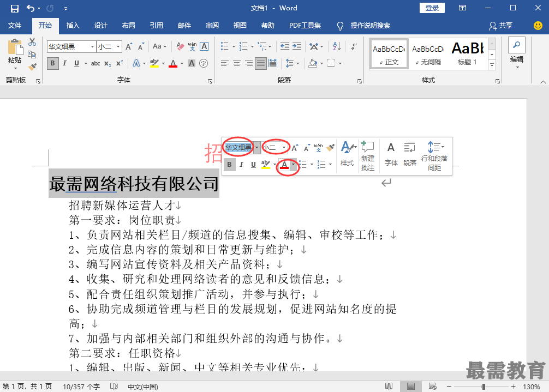Switch to the 布局 (Layout) tab
The image size is (549, 392).
[128, 26]
